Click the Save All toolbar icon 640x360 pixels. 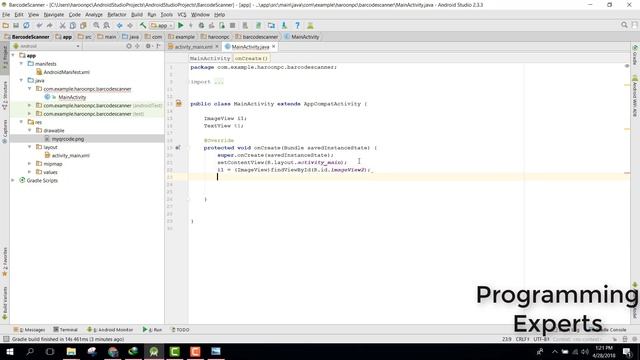pyautogui.click(x=16, y=25)
